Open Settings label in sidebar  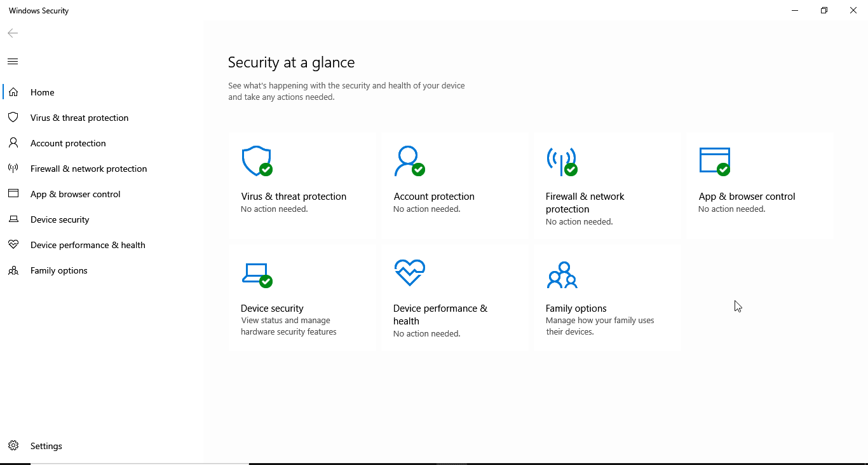tap(46, 446)
